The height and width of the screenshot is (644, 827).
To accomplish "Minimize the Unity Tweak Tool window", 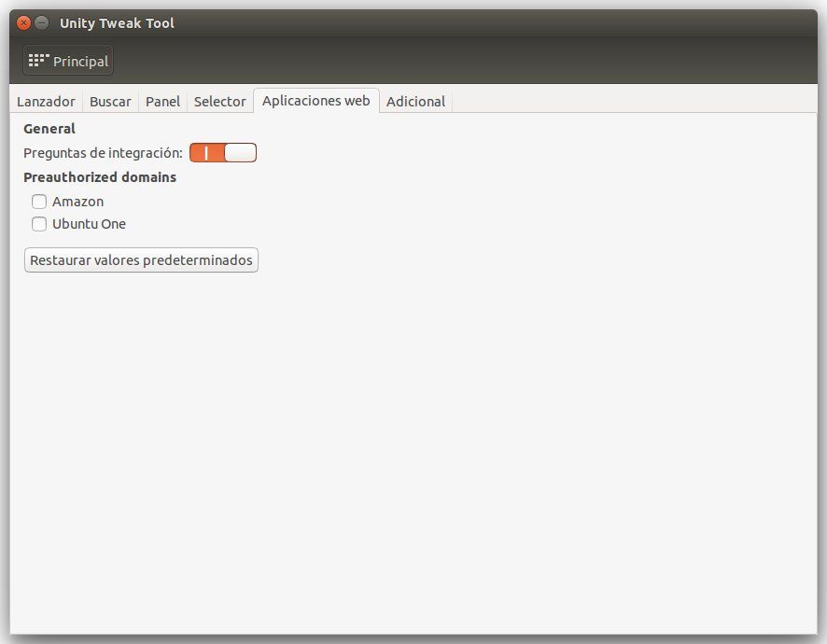I will 42,22.
